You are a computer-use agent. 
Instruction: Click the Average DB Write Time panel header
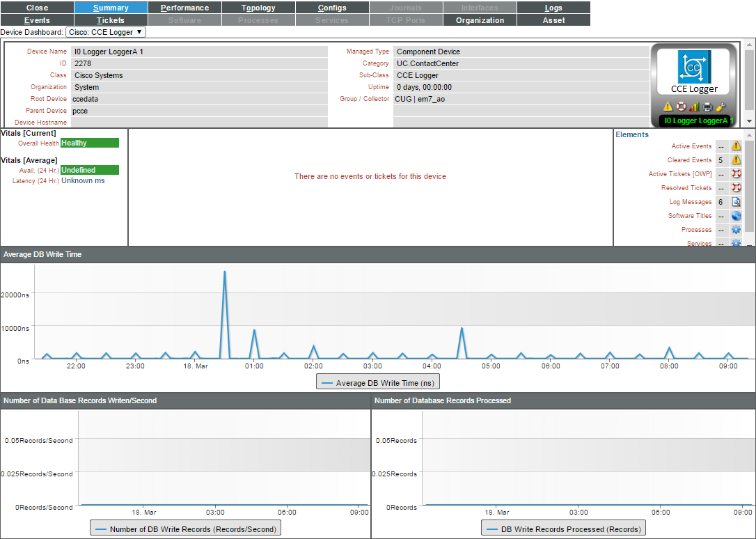pyautogui.click(x=378, y=255)
